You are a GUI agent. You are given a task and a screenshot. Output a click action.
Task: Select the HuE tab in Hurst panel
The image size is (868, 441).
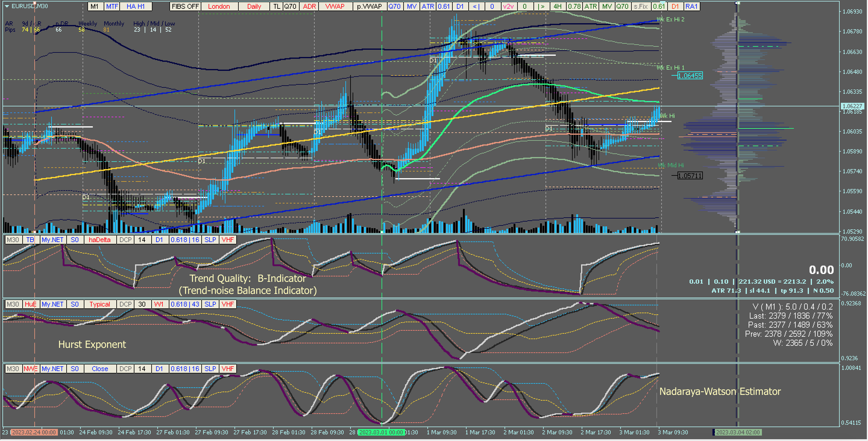[x=30, y=304]
